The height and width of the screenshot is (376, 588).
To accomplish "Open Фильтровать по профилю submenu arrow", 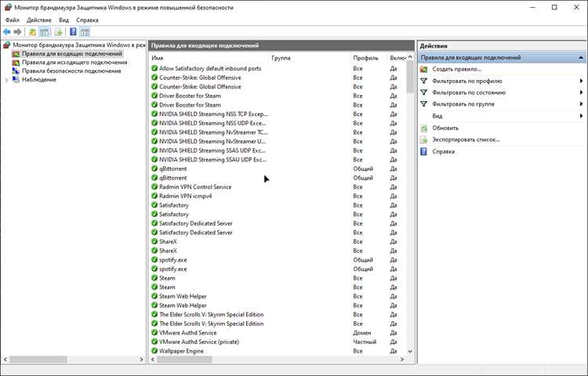I will click(x=581, y=81).
